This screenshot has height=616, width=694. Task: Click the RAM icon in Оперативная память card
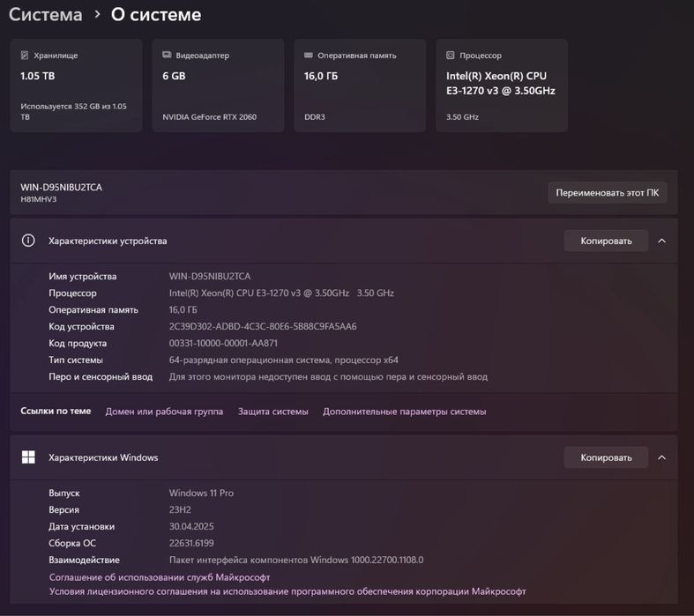tap(309, 56)
